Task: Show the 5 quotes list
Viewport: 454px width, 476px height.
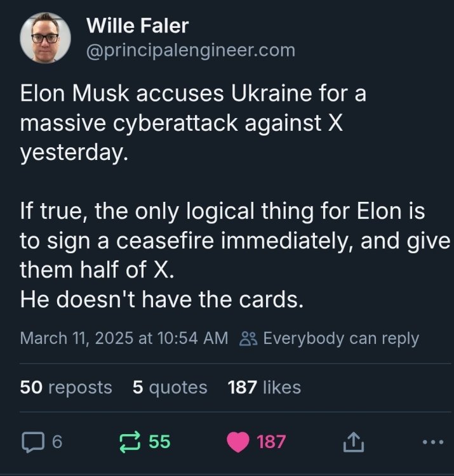Action: [170, 387]
